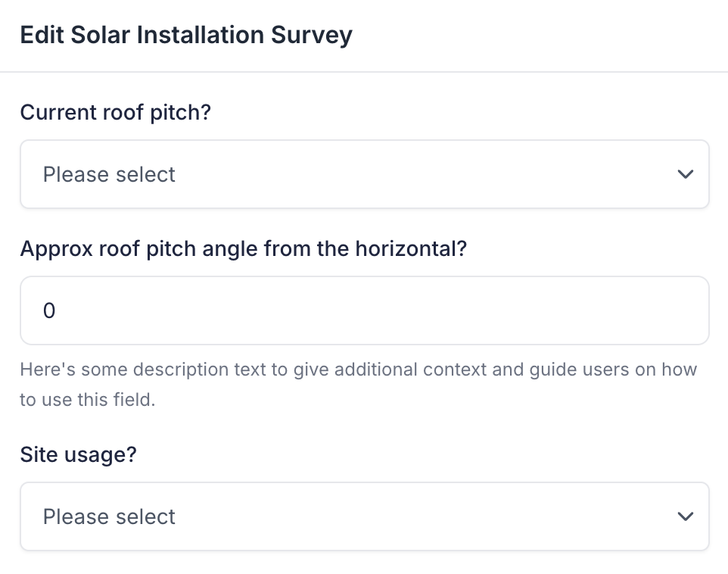728x574 pixels.
Task: Select "Please select" text under Current roof pitch
Action: coord(109,175)
